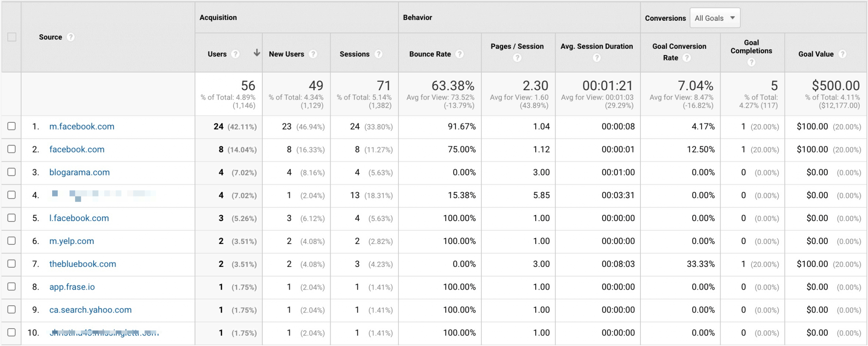Select the blogarama.com row checkbox
The image size is (868, 346).
[x=11, y=172]
